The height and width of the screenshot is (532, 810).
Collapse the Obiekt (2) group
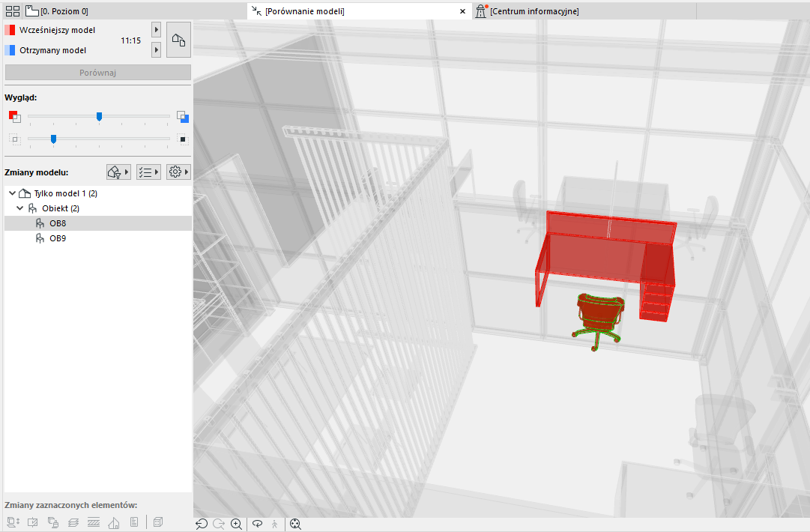click(x=19, y=208)
